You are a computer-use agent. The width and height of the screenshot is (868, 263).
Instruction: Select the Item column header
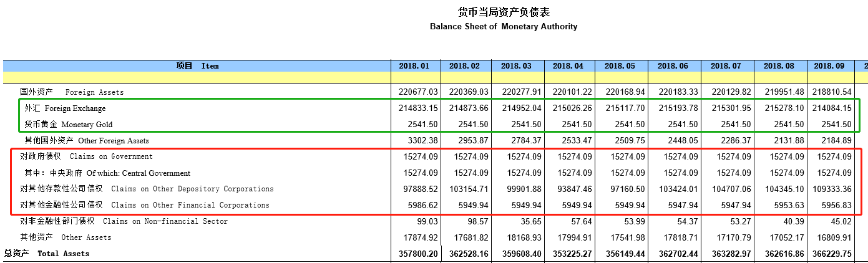197,66
